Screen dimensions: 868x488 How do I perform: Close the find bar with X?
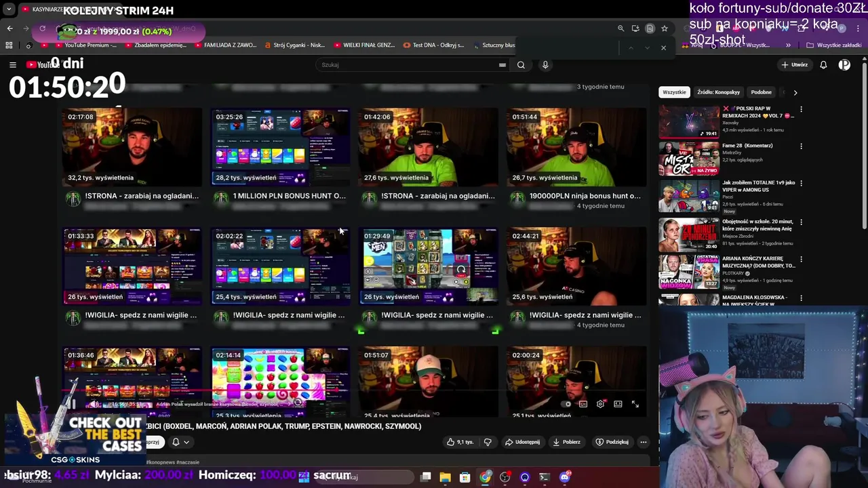tap(663, 48)
